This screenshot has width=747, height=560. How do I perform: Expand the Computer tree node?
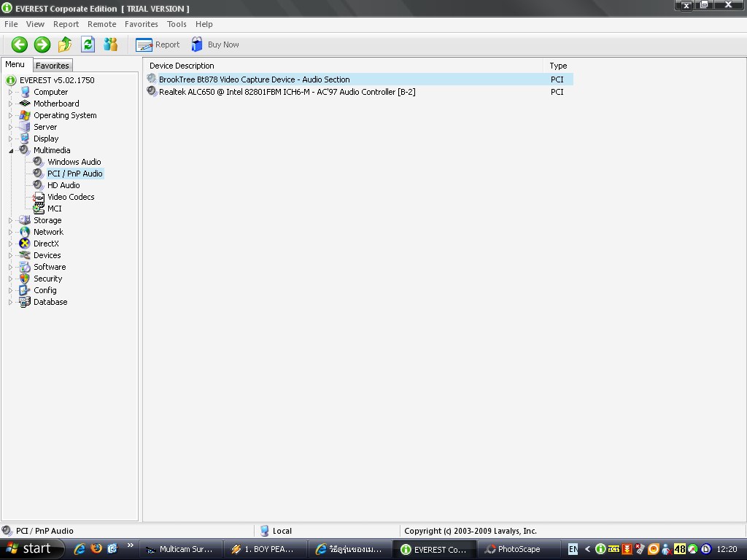coord(10,92)
